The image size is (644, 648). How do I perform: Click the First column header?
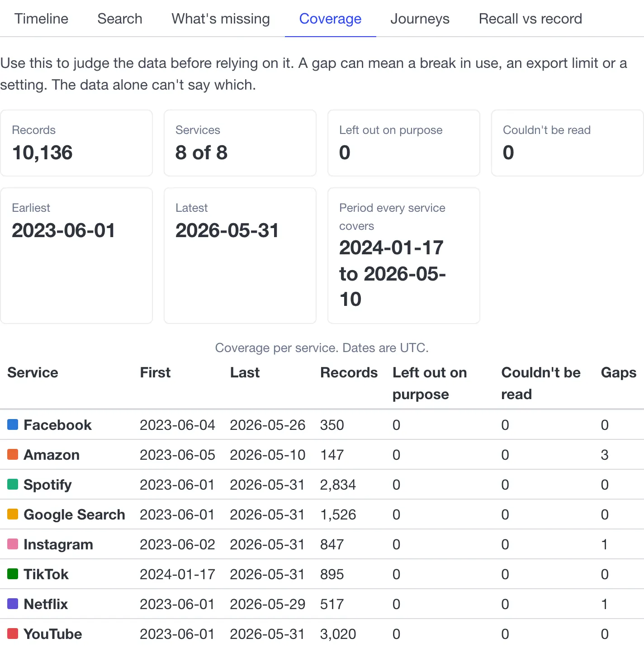click(155, 372)
